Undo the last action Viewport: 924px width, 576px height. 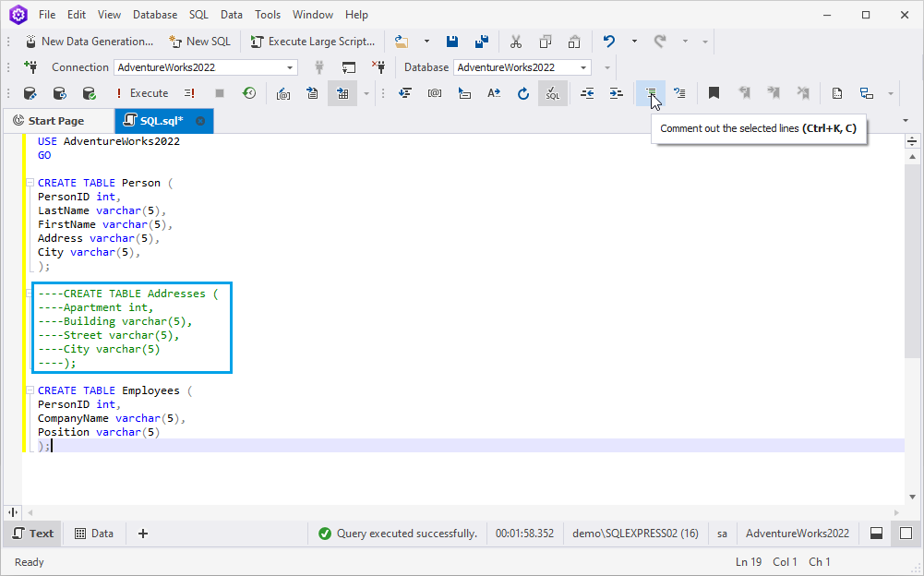click(609, 42)
